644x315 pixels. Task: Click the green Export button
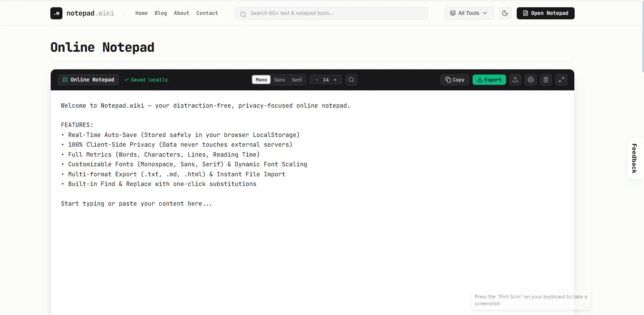click(489, 80)
